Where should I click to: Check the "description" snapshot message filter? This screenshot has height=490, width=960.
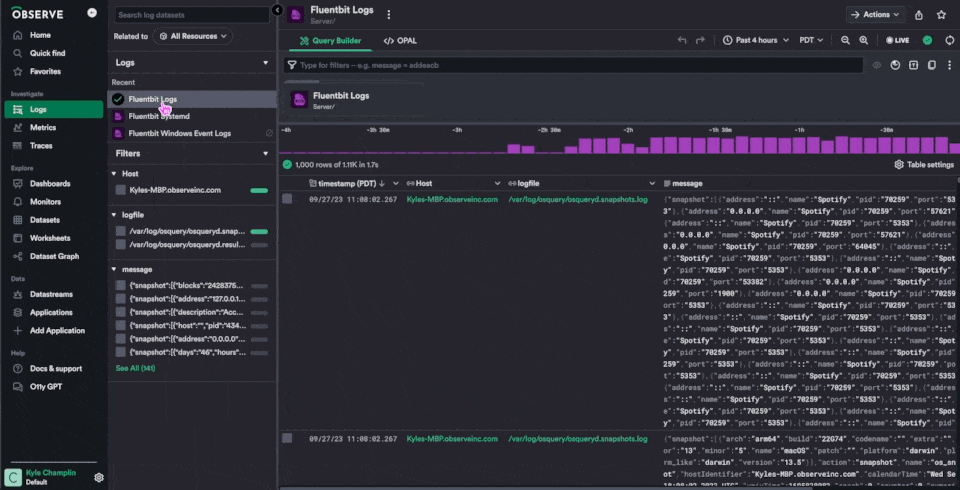pyautogui.click(x=121, y=312)
